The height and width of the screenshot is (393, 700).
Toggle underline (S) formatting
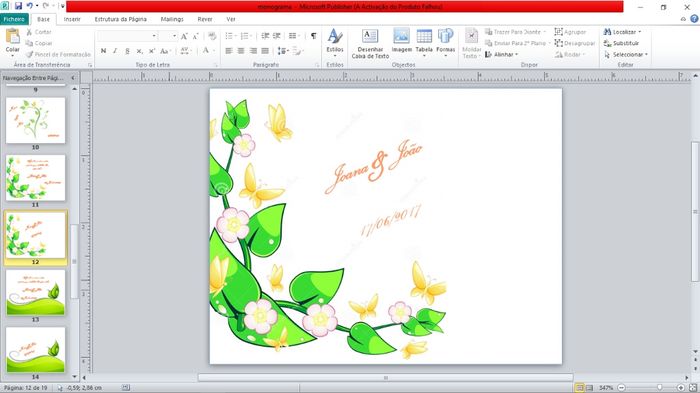[127, 51]
